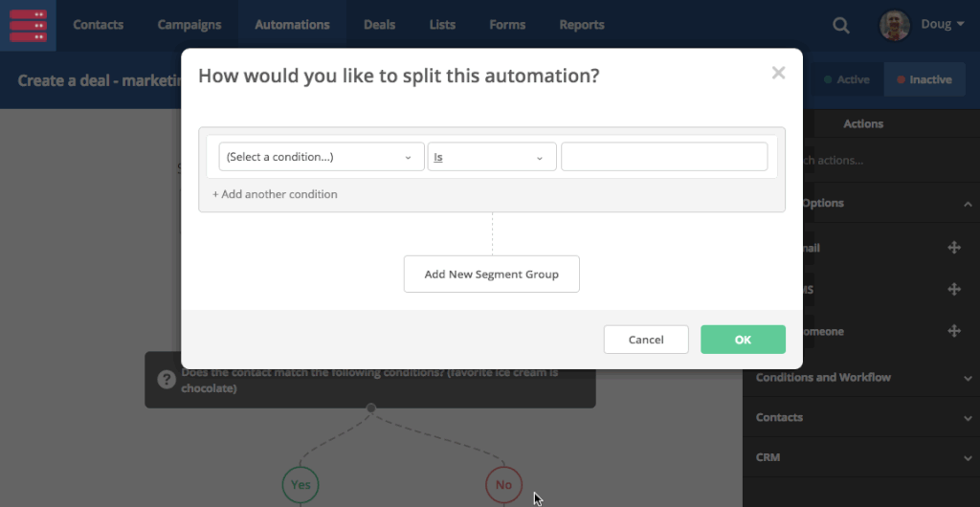Click the green OK button
Image resolution: width=980 pixels, height=507 pixels.
[x=743, y=340]
